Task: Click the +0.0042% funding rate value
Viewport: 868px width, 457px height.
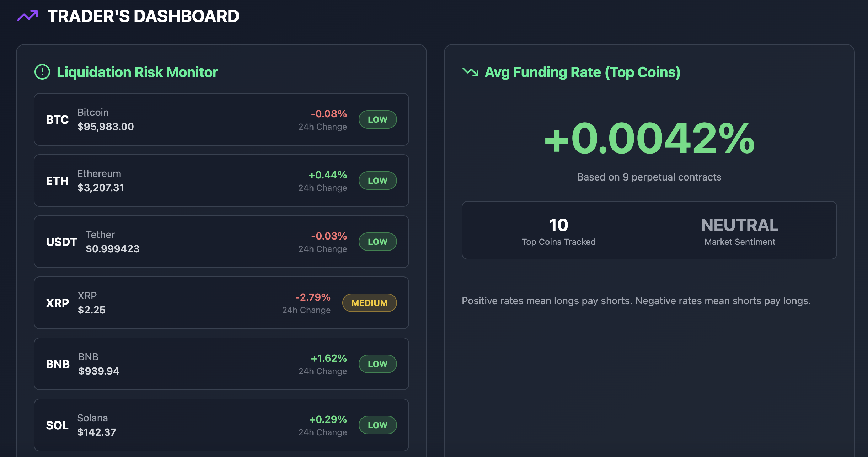Action: click(649, 140)
